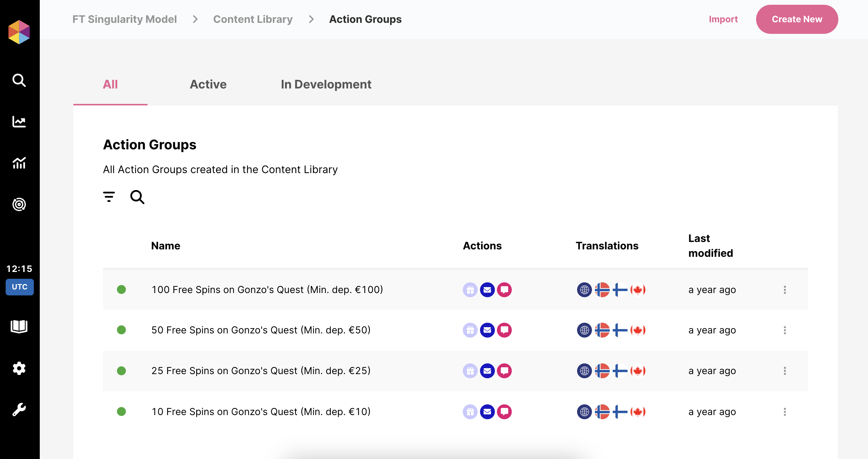
Task: Open the line chart analytics sidebar icon
Action: 19,122
